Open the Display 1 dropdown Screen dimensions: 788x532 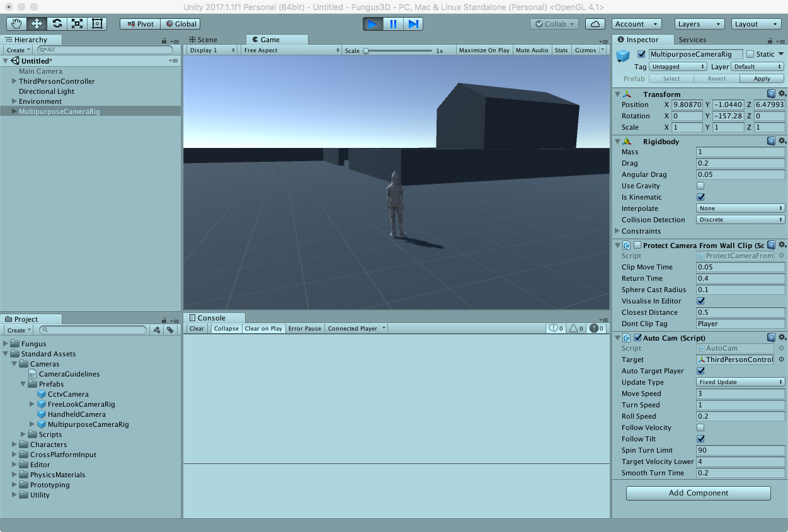(x=212, y=50)
